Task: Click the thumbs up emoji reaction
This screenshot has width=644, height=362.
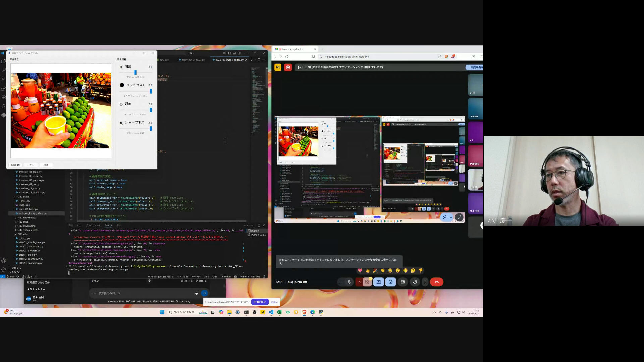Action: click(x=368, y=270)
